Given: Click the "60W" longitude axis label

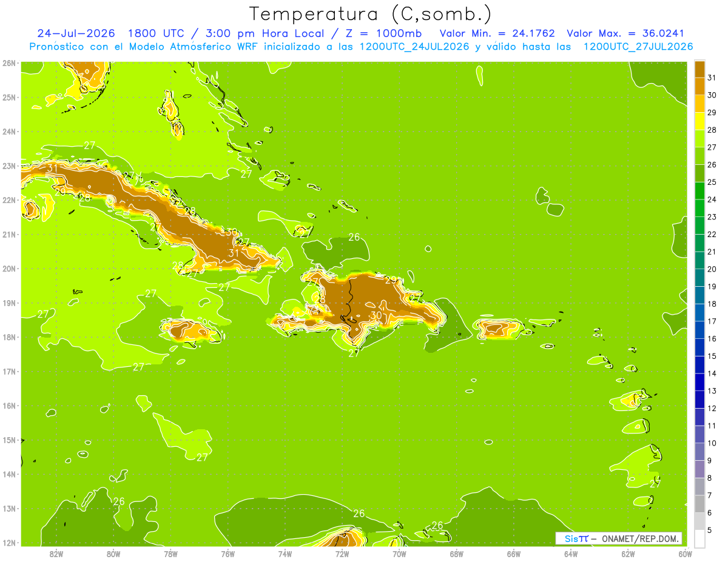Looking at the screenshot, I should click(686, 554).
